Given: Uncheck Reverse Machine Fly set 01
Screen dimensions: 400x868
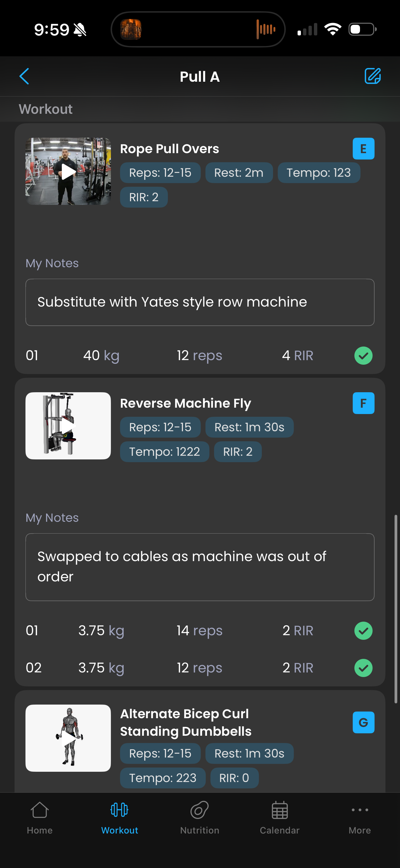Looking at the screenshot, I should pos(363,630).
